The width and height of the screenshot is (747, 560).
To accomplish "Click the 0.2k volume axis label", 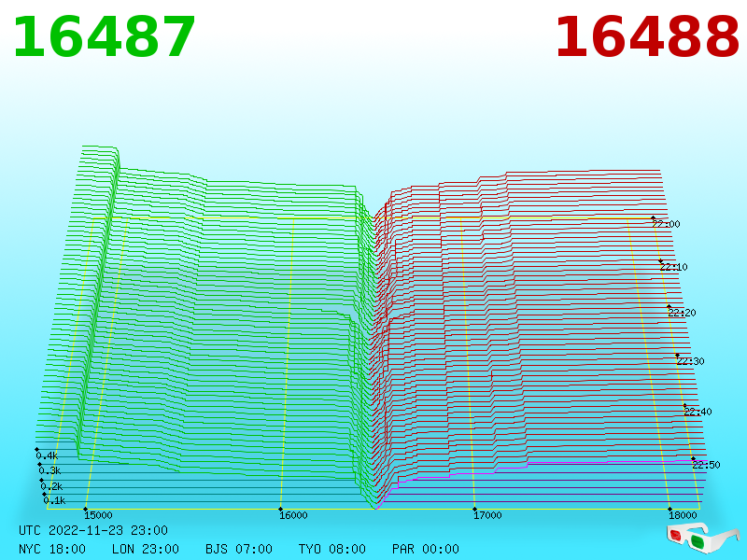I will click(x=51, y=486).
